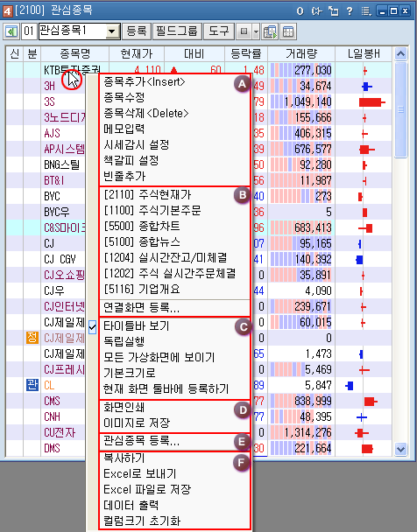Click the 01 group number input field
417x532 pixels.
coord(29,31)
